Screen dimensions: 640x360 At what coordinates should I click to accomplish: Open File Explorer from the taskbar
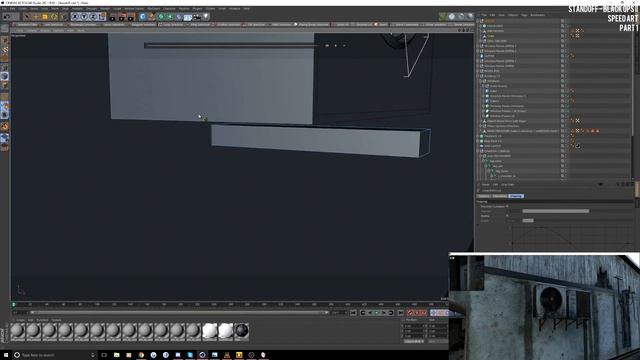pos(117,355)
